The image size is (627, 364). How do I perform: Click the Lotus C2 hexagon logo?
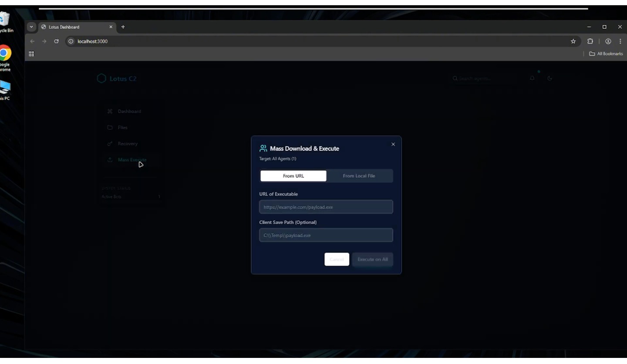click(x=101, y=78)
